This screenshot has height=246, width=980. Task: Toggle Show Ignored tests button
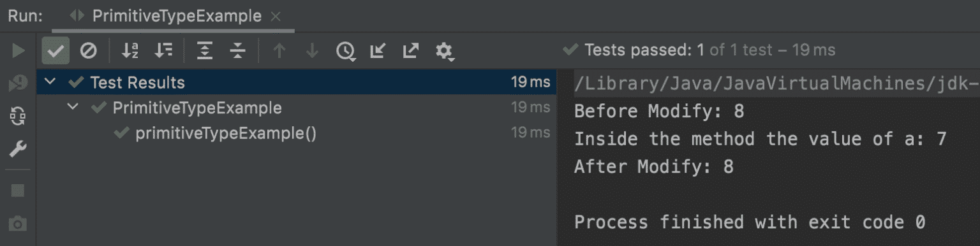tap(89, 50)
